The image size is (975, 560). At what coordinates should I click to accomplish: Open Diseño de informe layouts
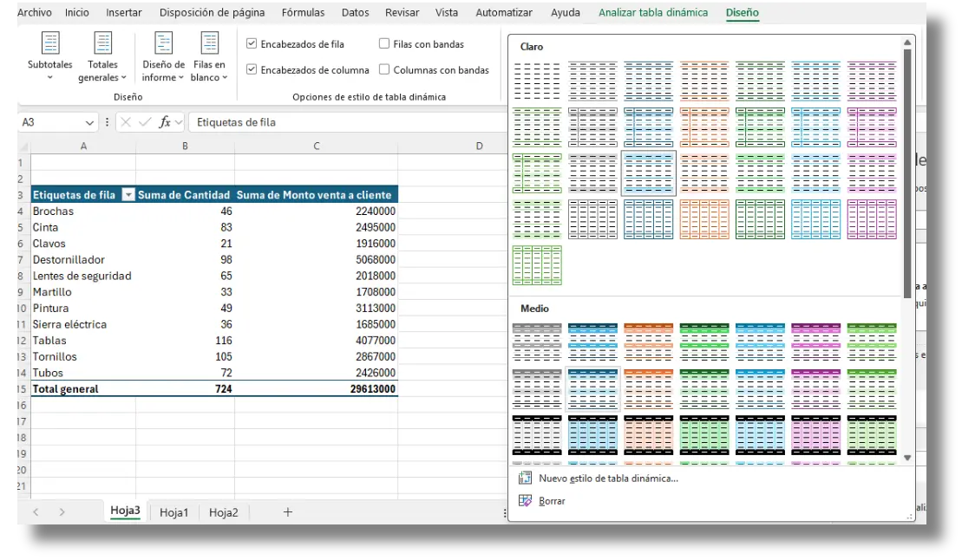pos(163,56)
